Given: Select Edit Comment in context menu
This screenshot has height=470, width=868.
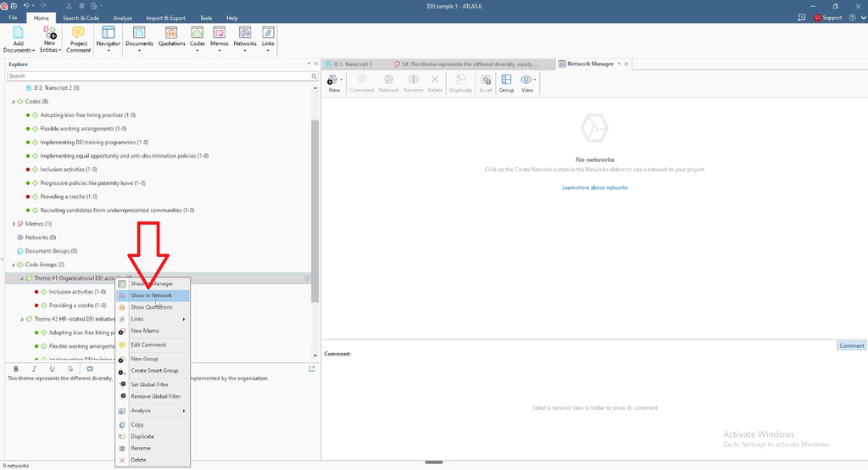Looking at the screenshot, I should point(153,344).
